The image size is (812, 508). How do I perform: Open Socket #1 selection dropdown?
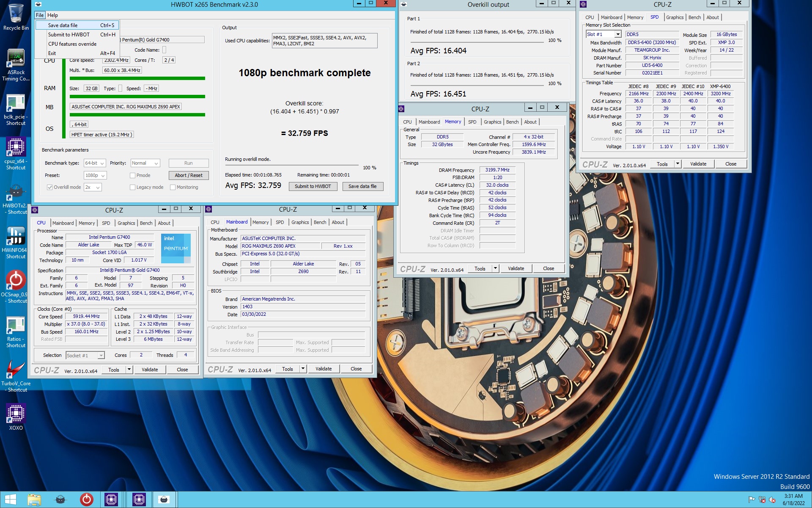click(85, 355)
